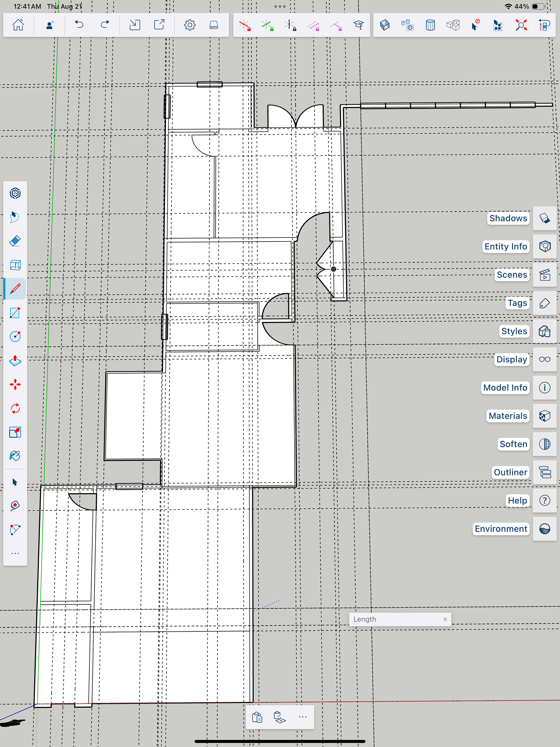Select the Push/Pull tool
Screen dimensions: 560x747
pyautogui.click(x=15, y=361)
